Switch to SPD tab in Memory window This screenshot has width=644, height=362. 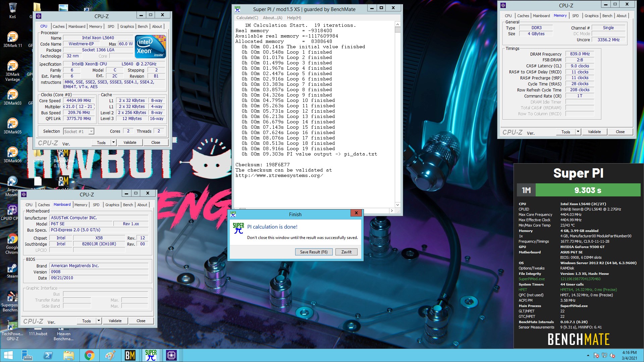point(575,16)
